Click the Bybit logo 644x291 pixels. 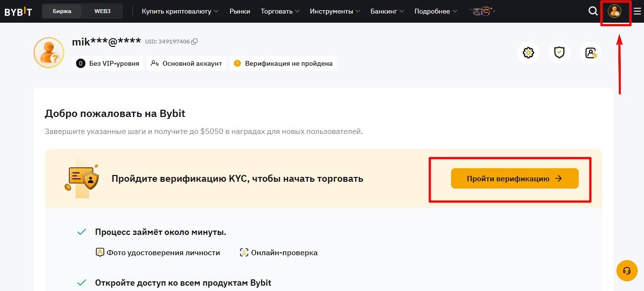pos(18,11)
